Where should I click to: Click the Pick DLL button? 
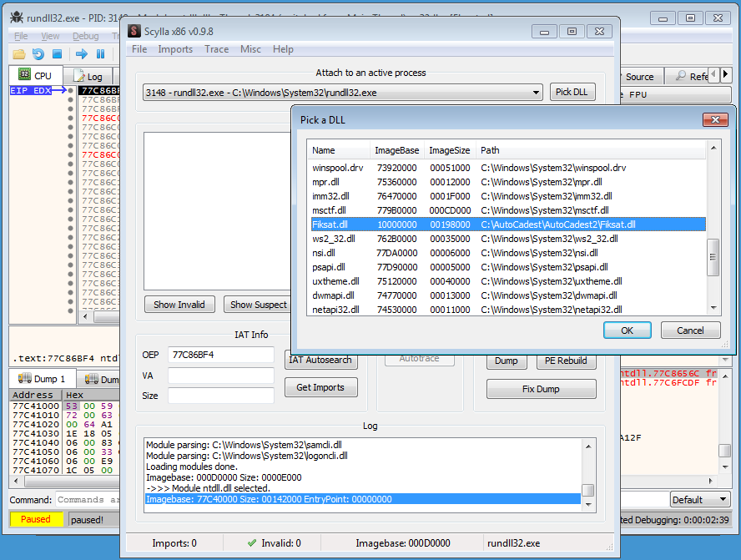(572, 92)
